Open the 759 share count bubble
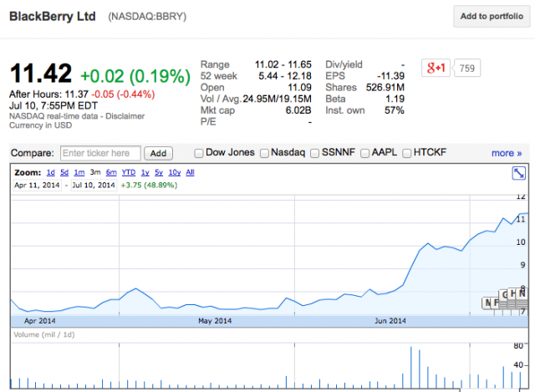This screenshot has width=535, height=392. coord(466,68)
